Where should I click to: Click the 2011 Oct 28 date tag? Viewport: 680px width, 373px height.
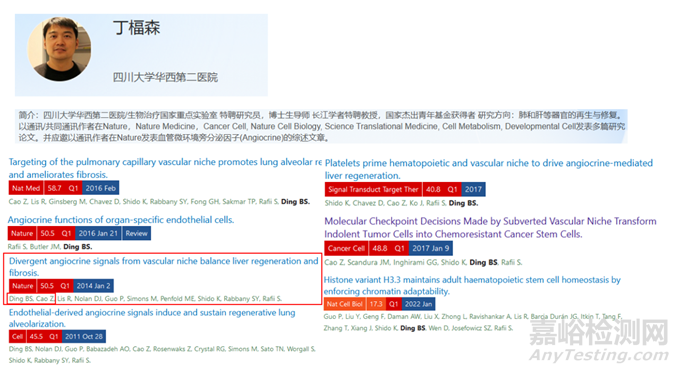coord(84,337)
